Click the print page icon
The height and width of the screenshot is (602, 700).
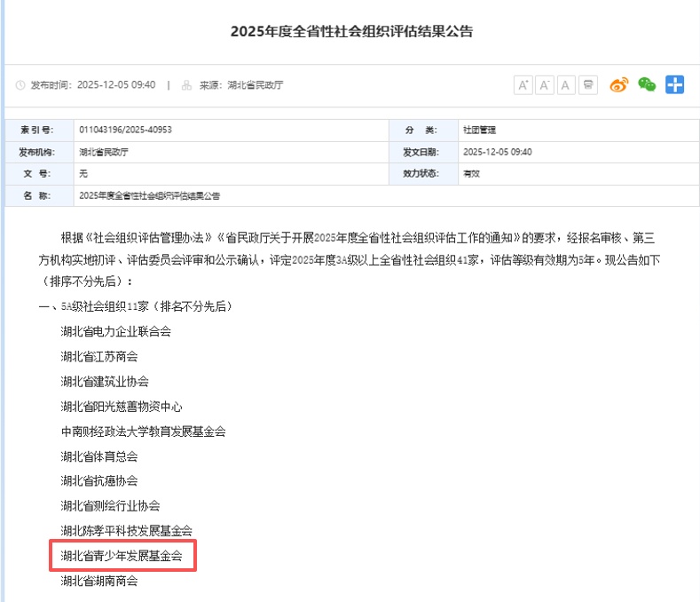point(588,85)
